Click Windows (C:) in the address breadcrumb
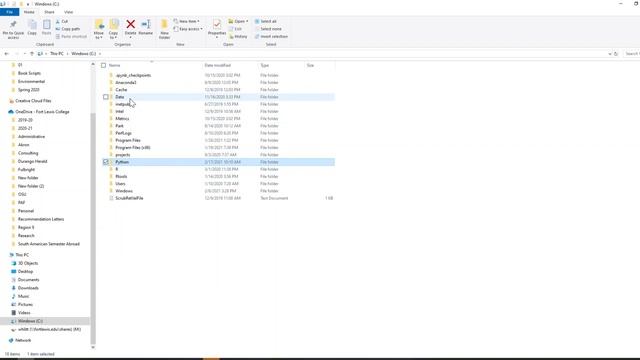Image resolution: width=640 pixels, height=360 pixels. 83,54
